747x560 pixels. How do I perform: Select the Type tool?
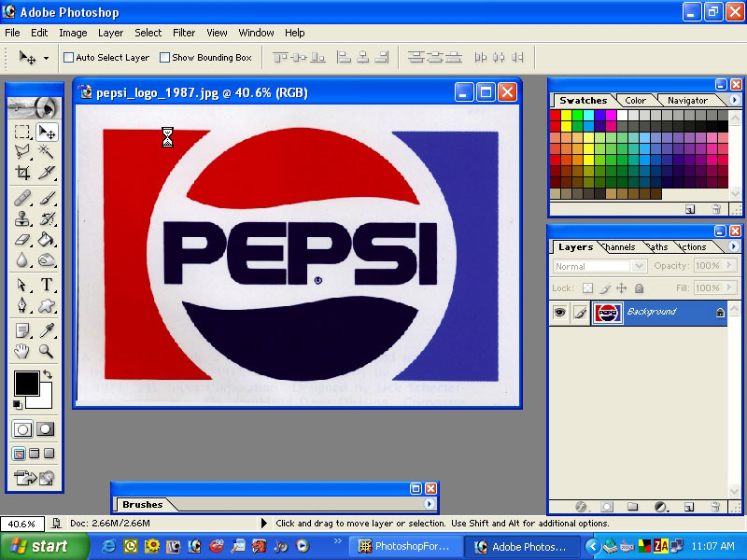pyautogui.click(x=47, y=285)
